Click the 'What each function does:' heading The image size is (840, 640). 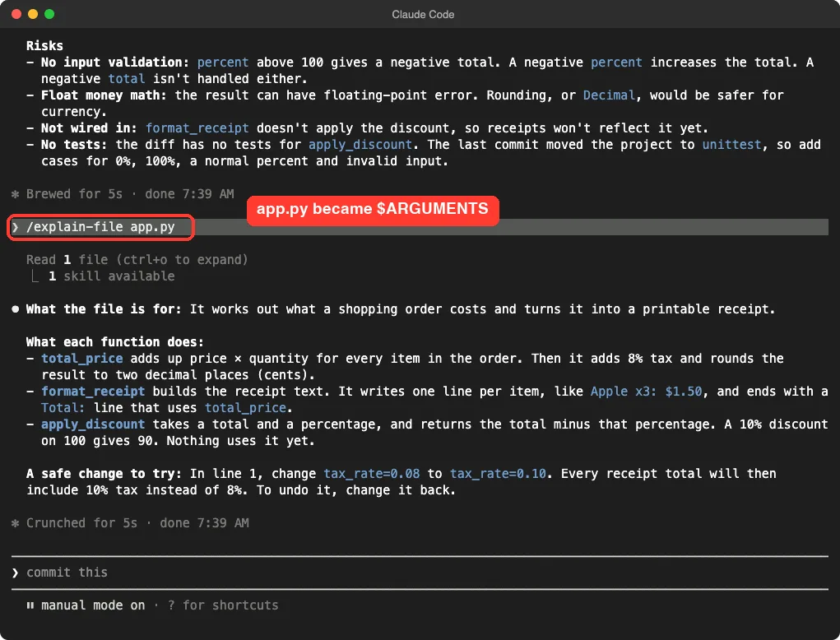point(115,341)
